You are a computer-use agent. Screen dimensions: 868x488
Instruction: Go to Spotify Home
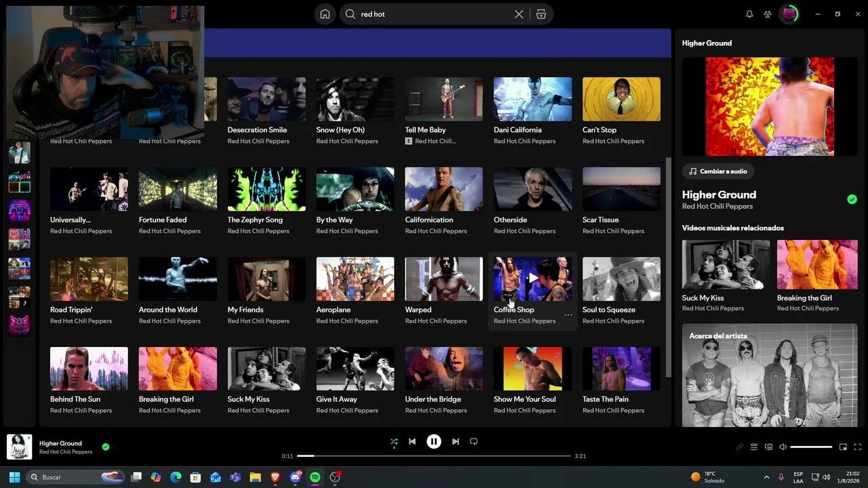325,14
